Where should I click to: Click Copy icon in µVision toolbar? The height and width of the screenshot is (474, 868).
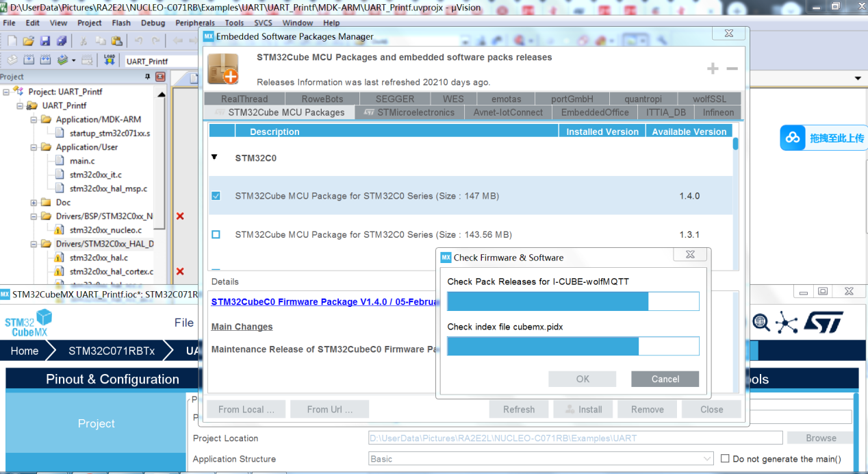[99, 41]
